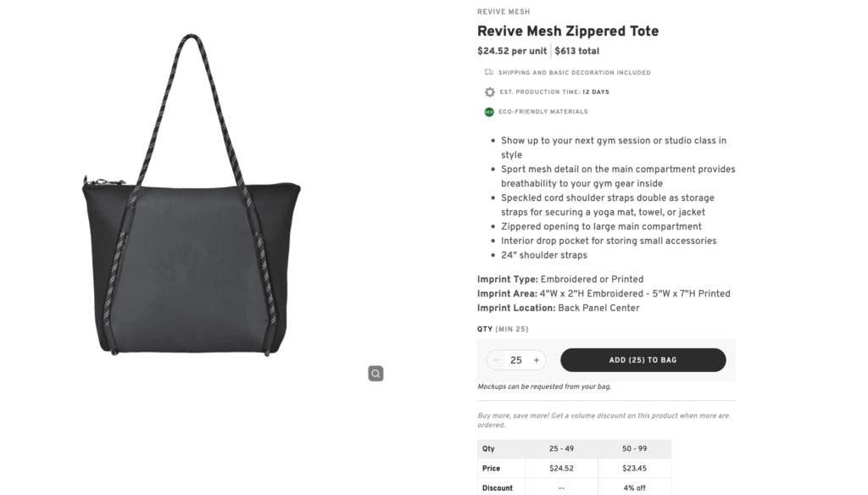Click the $613 total amount
The width and height of the screenshot is (868, 495).
[x=580, y=51]
